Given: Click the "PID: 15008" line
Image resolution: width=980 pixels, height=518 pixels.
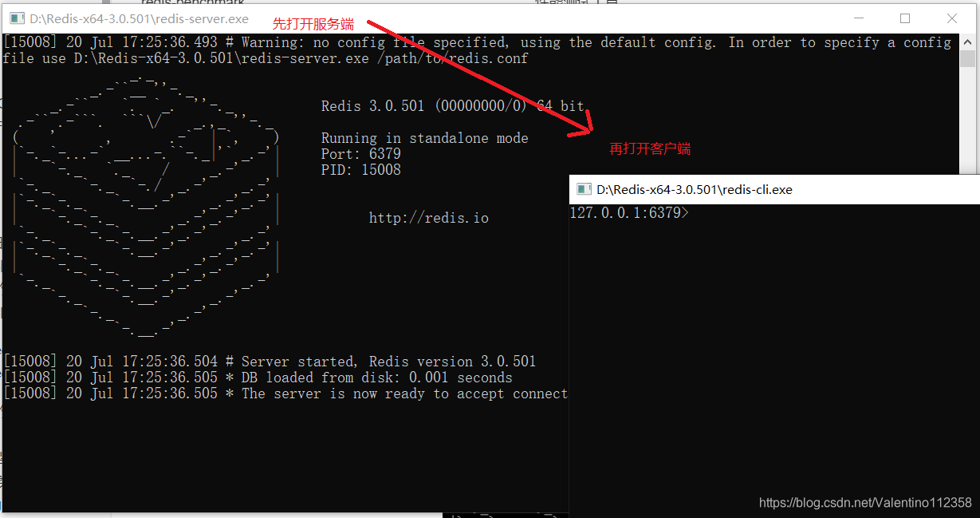Looking at the screenshot, I should point(361,170).
